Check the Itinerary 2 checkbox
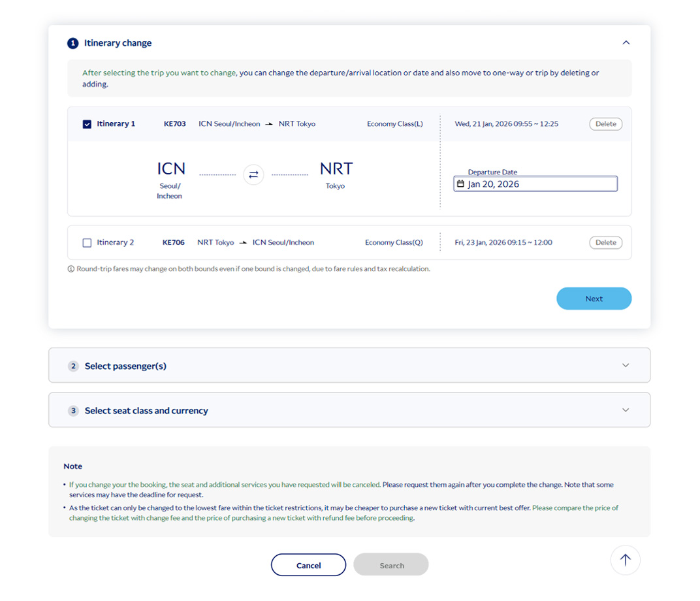The image size is (700, 601). pyautogui.click(x=87, y=243)
